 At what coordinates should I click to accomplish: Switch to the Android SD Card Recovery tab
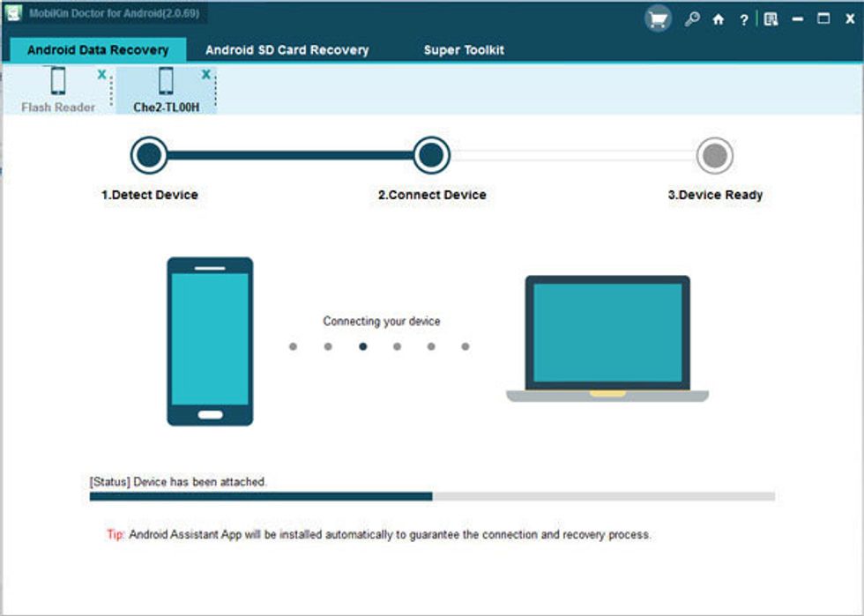point(285,50)
